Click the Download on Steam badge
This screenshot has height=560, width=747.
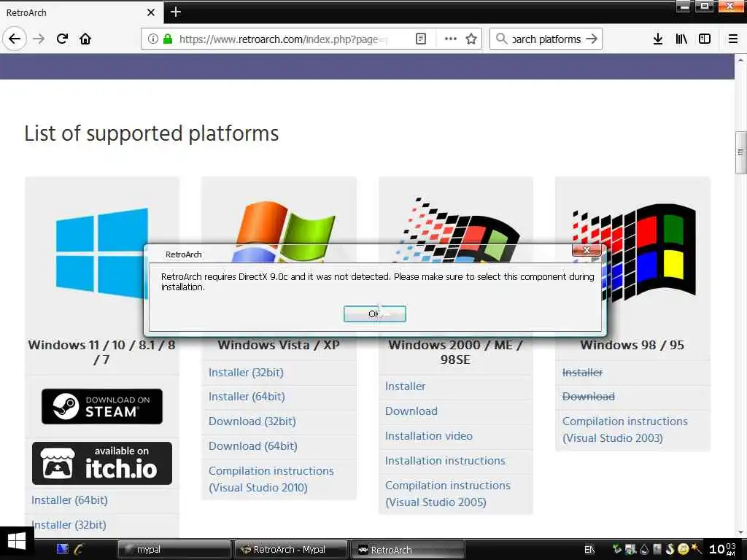[x=102, y=406]
